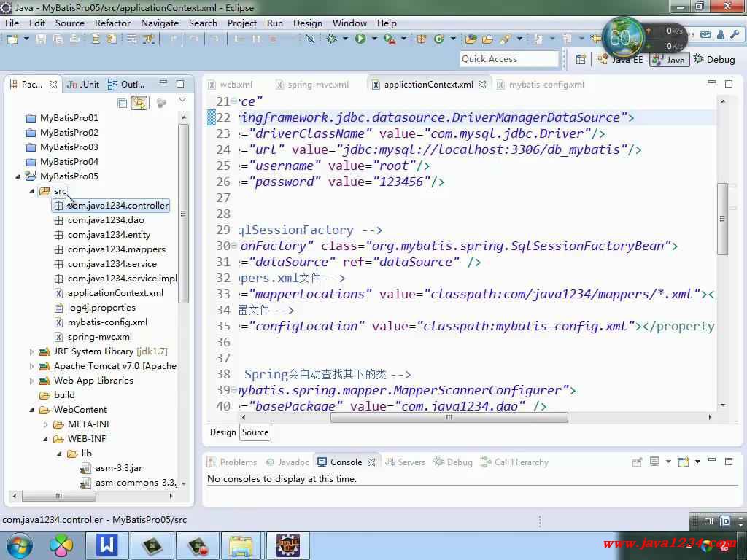The width and height of the screenshot is (747, 560).
Task: Toggle the fold marker on line 21
Action: point(233,101)
